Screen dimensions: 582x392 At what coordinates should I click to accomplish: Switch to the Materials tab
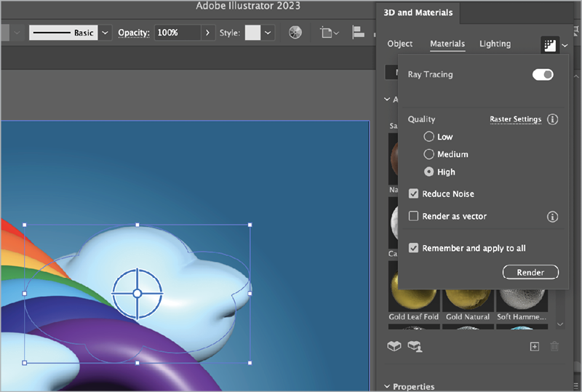447,44
